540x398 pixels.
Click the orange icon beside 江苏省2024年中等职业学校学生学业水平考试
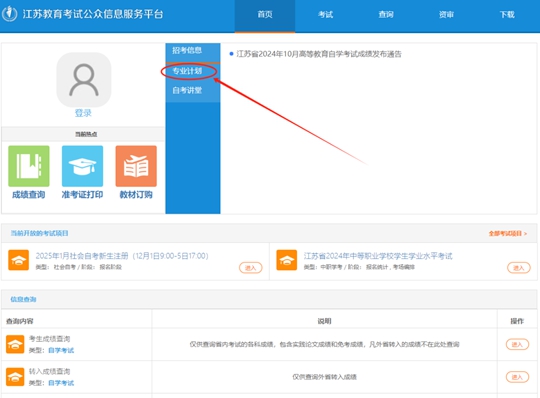click(x=287, y=260)
